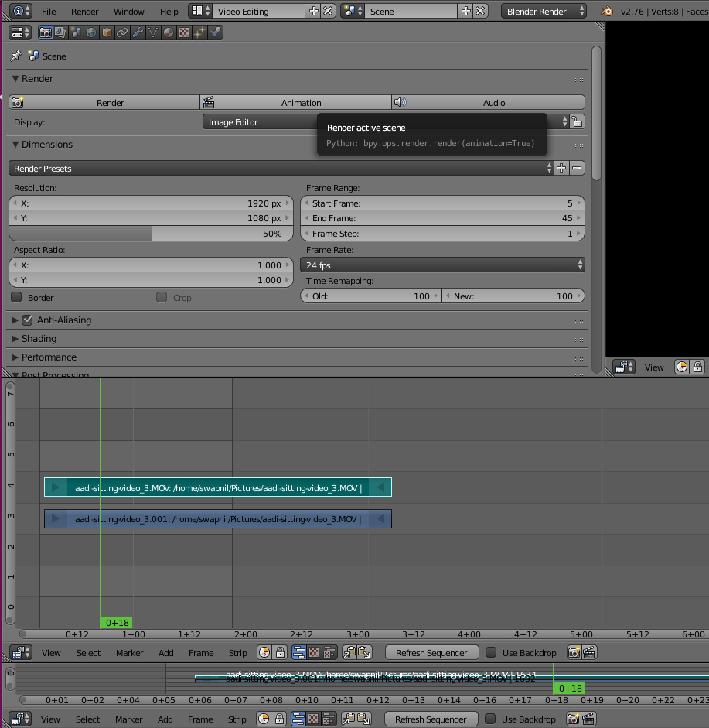Render OpenGL still in upper sequencer header
This screenshot has width=709, height=728.
tap(574, 652)
